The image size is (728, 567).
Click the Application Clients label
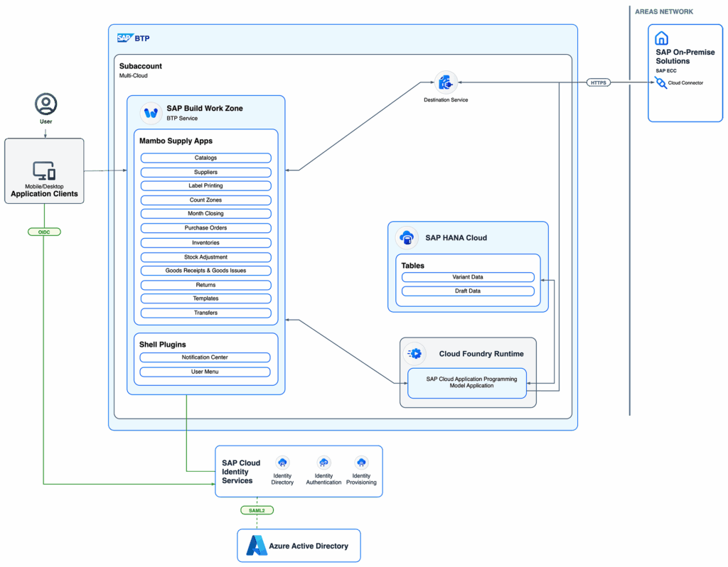tap(44, 194)
